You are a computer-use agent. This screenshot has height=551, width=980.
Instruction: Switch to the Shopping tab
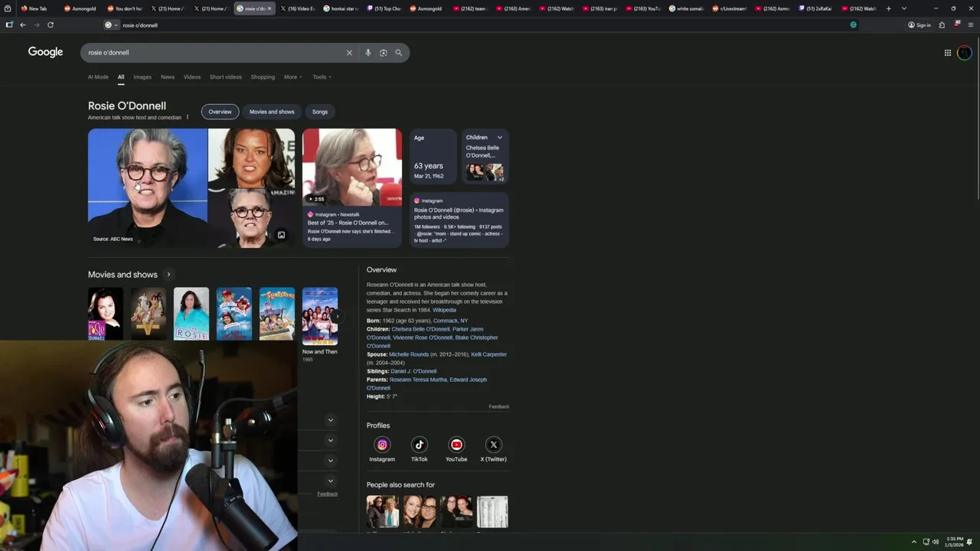point(263,77)
